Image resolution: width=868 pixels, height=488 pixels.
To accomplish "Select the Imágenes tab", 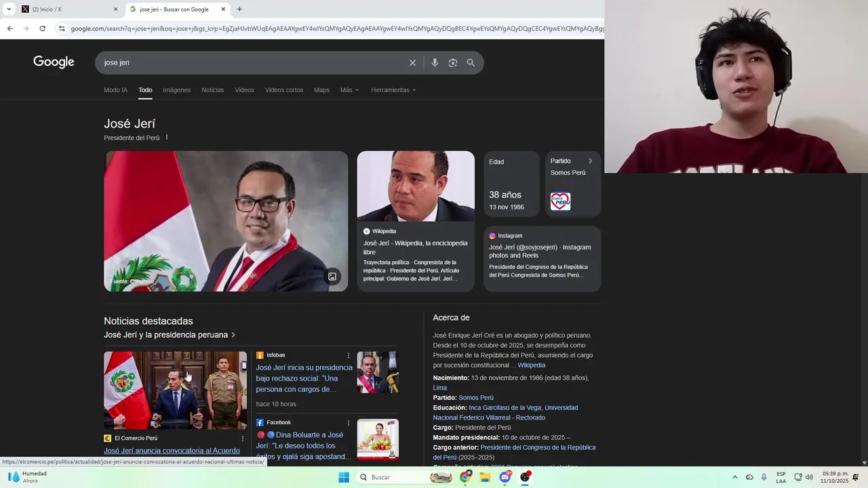I will [x=176, y=90].
